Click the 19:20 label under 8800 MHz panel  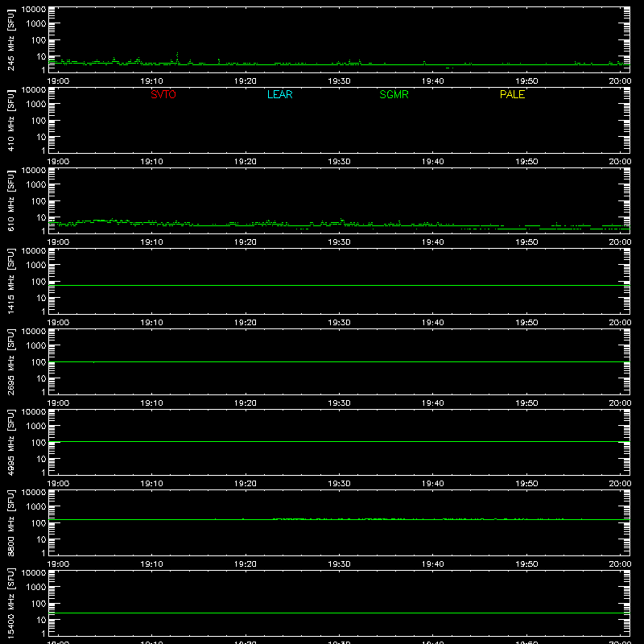[x=246, y=564]
